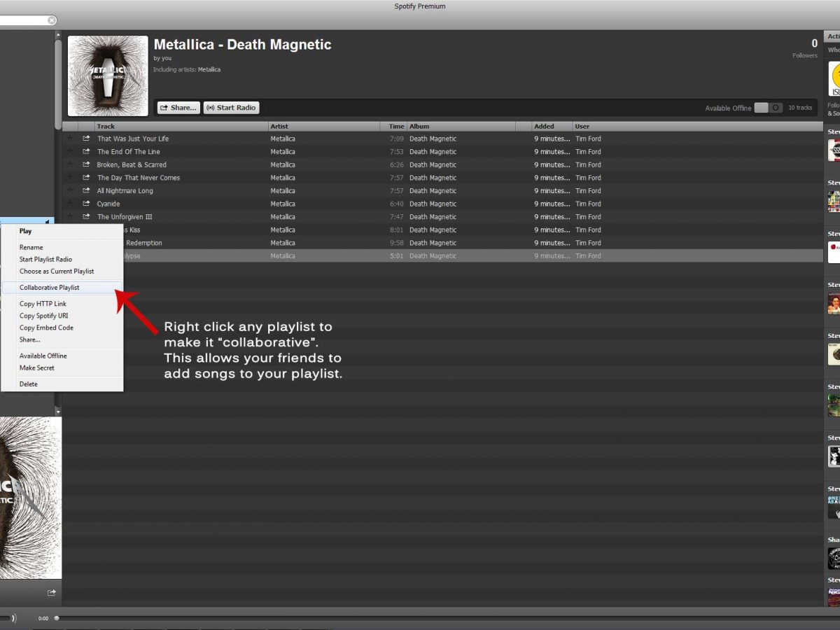Star the track The Day That Never Comes
The image size is (840, 630).
point(70,178)
